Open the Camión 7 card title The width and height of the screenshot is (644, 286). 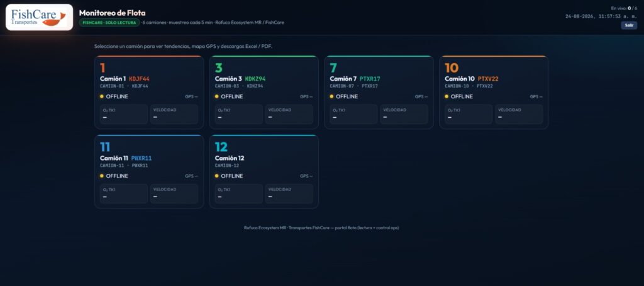pos(343,79)
